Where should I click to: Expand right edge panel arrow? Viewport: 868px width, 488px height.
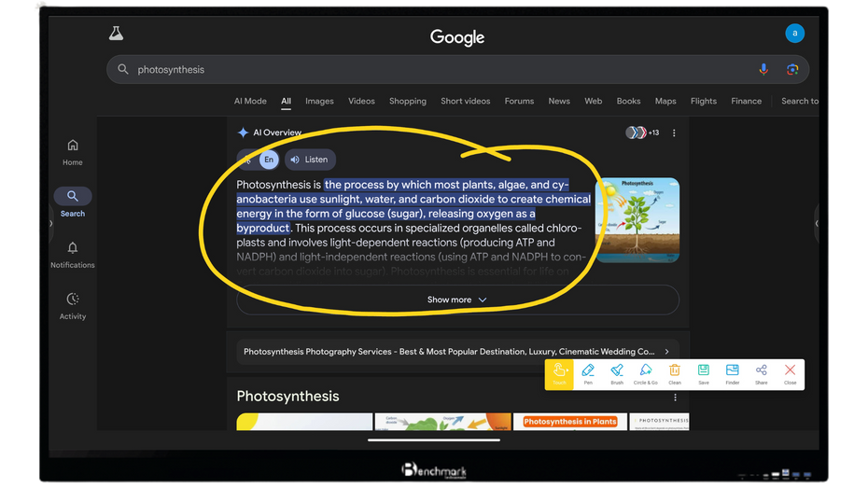pos(817,224)
